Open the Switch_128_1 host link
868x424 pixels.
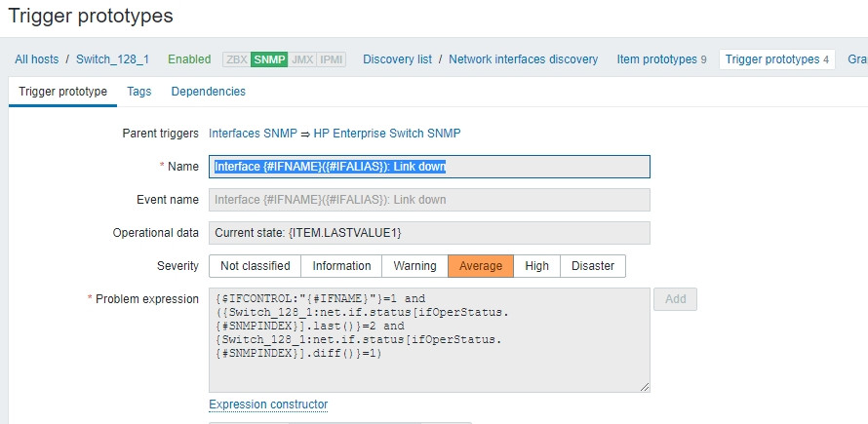[112, 59]
